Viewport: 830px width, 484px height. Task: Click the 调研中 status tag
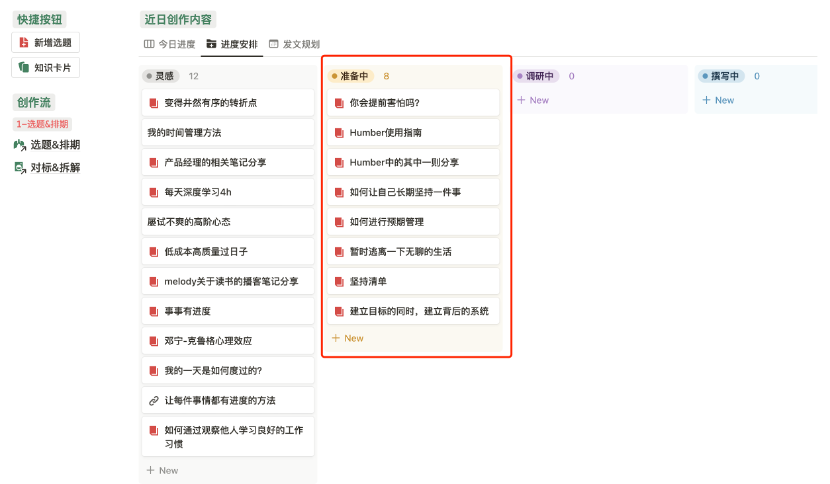pyautogui.click(x=536, y=76)
